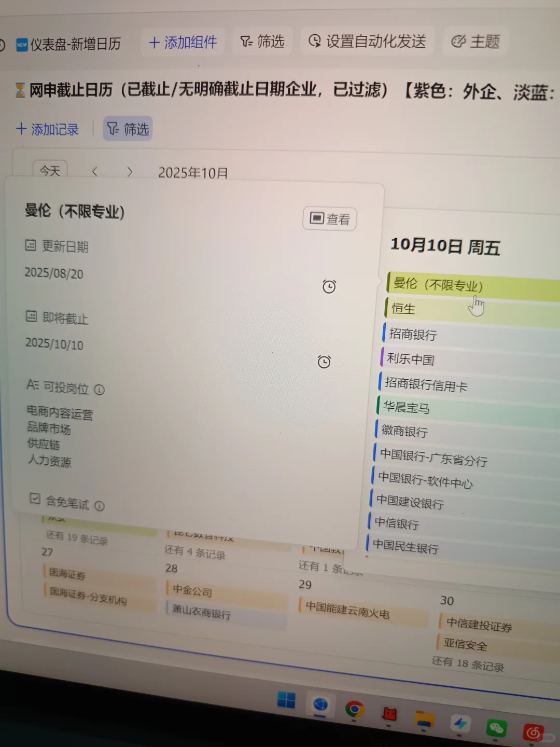Click the 添加记录 button
The width and height of the screenshot is (560, 747).
pyautogui.click(x=47, y=129)
